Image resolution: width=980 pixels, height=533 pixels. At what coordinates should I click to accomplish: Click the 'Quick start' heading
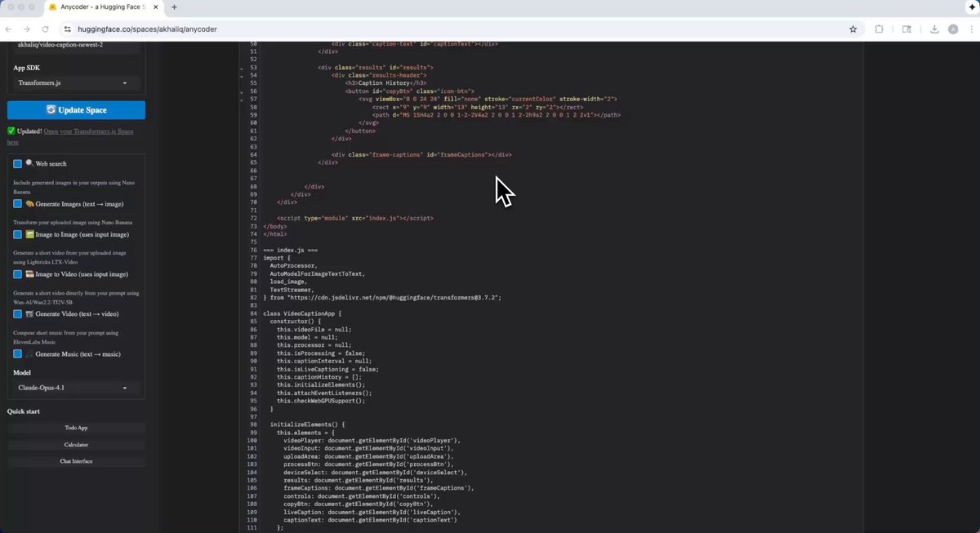coord(24,411)
